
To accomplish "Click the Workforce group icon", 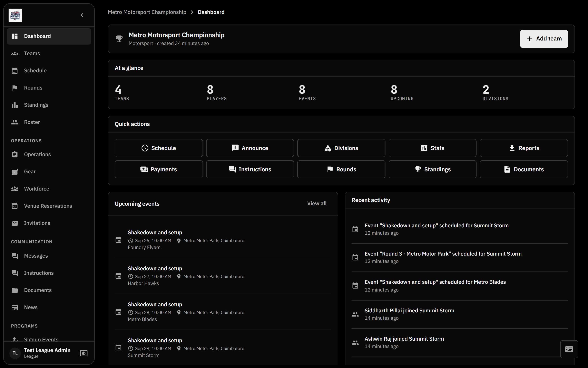I will pyautogui.click(x=15, y=189).
